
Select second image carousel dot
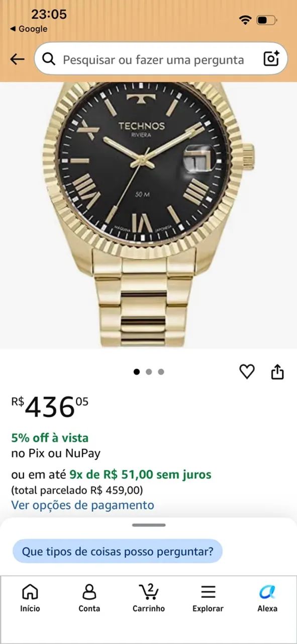[x=149, y=372]
